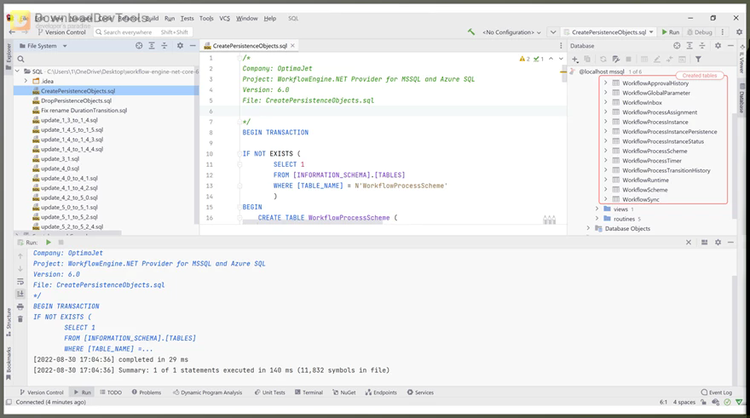
Task: Locate the opened file in Database panel
Action: pyautogui.click(x=677, y=46)
